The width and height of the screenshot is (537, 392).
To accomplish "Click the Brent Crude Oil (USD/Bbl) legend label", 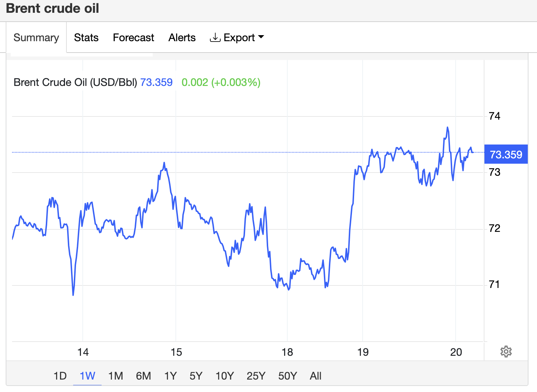I will (x=75, y=82).
